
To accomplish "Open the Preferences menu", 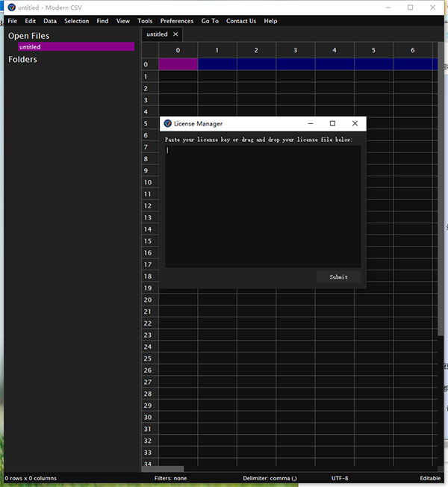I will 177,21.
